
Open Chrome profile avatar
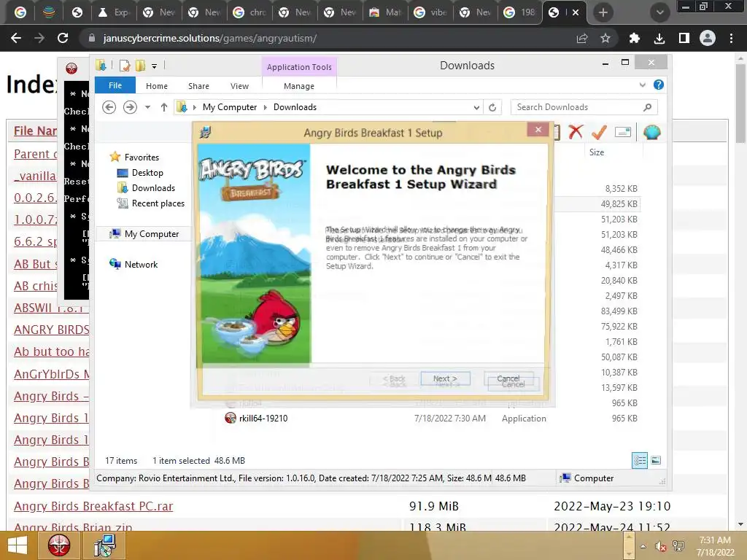tap(708, 38)
